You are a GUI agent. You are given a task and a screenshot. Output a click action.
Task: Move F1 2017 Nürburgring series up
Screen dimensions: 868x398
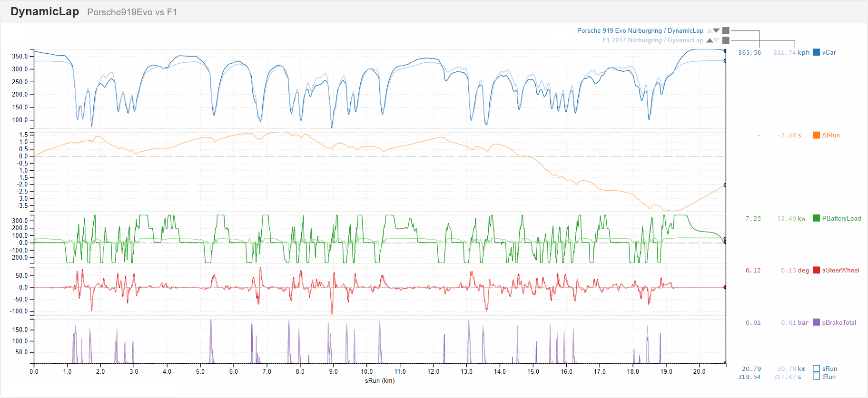click(710, 40)
